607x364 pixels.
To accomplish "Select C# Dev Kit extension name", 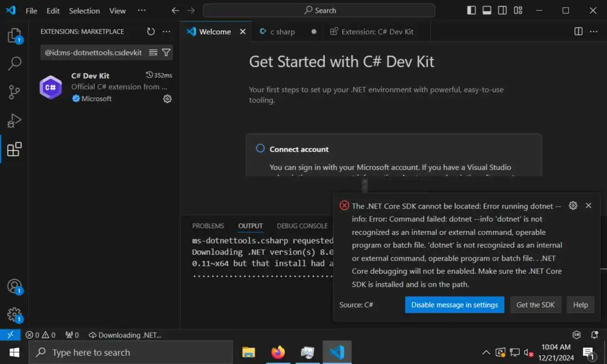I will tap(90, 76).
